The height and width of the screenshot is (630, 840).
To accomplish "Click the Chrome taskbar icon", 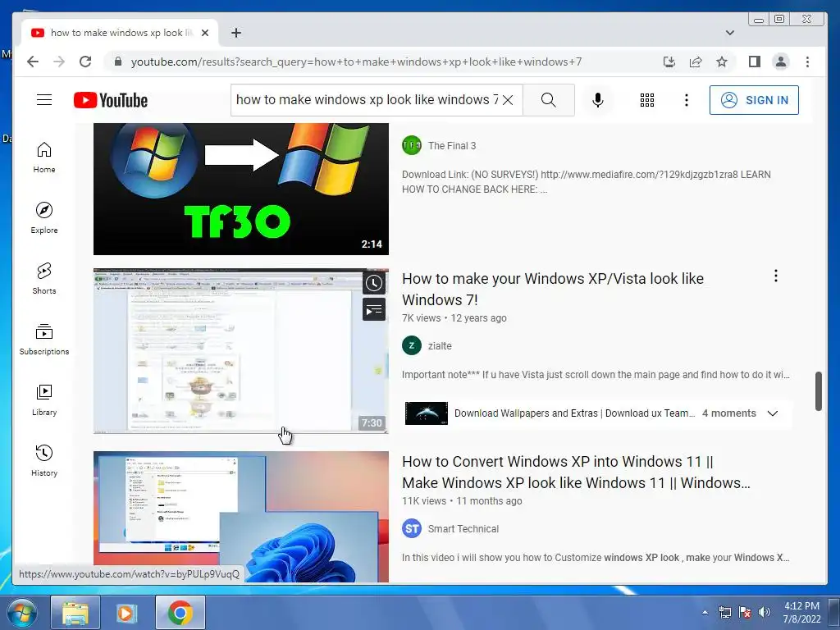I will click(x=180, y=613).
